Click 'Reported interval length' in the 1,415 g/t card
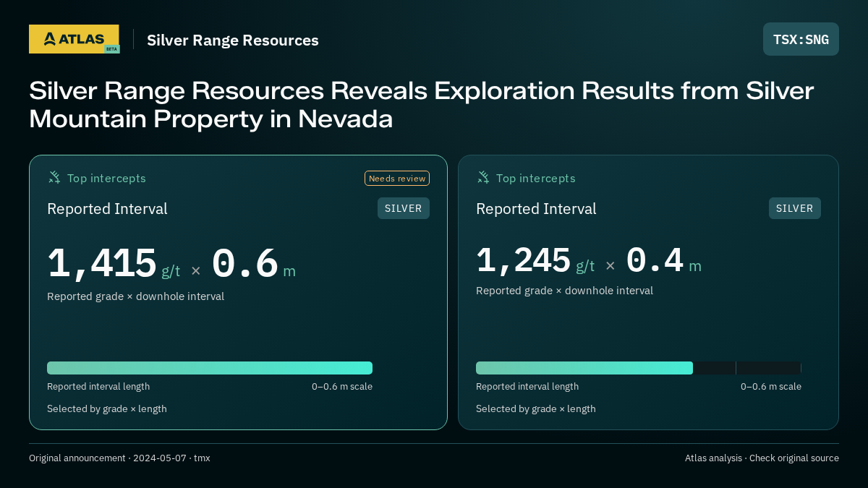The width and height of the screenshot is (868, 488). click(98, 387)
